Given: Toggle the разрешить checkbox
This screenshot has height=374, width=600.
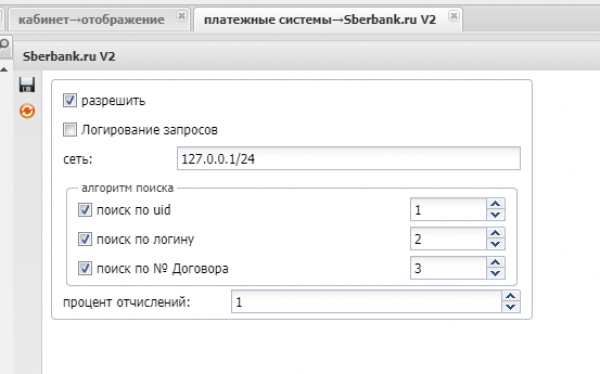Looking at the screenshot, I should tap(70, 101).
